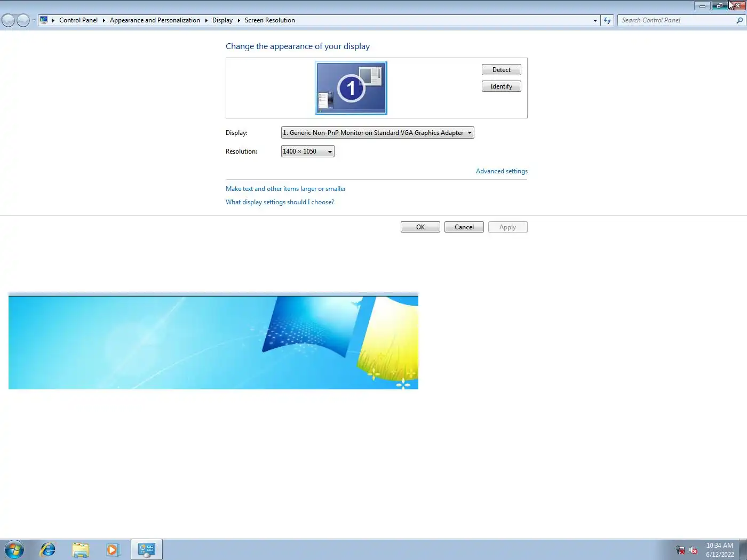
Task: Restore down the window
Action: tap(719, 6)
